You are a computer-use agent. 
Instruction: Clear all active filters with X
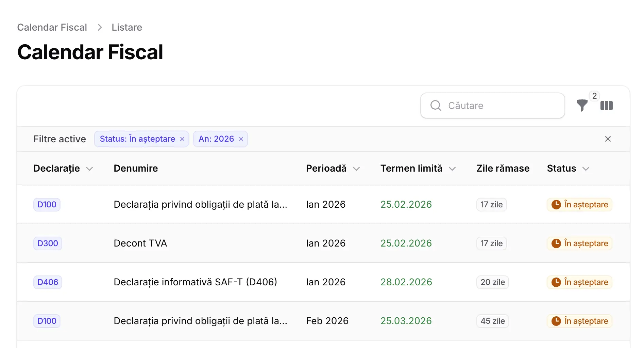tap(608, 139)
